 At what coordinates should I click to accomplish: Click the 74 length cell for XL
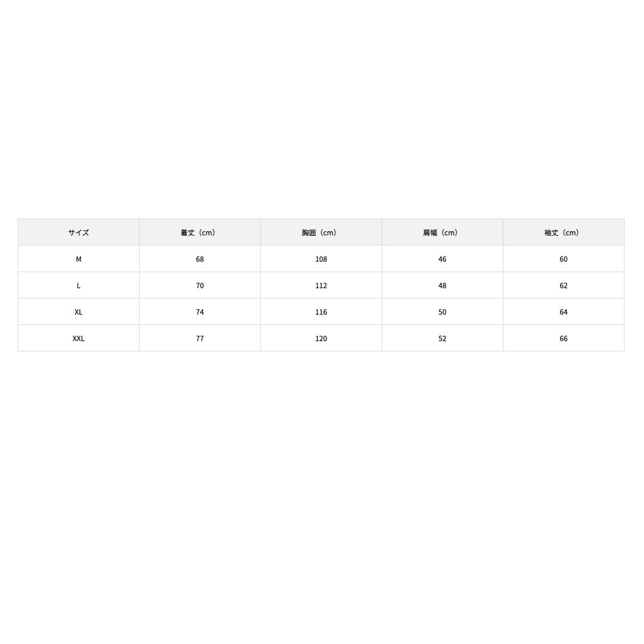(x=200, y=312)
